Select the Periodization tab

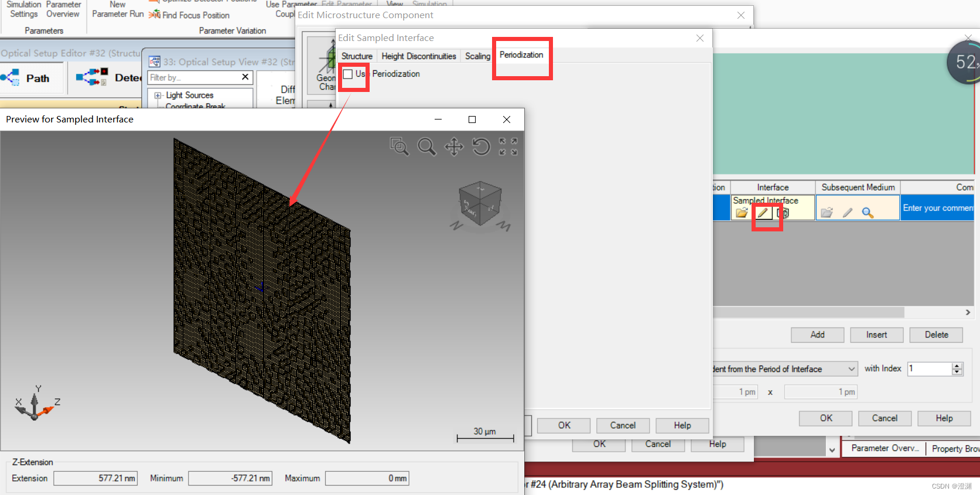click(521, 54)
